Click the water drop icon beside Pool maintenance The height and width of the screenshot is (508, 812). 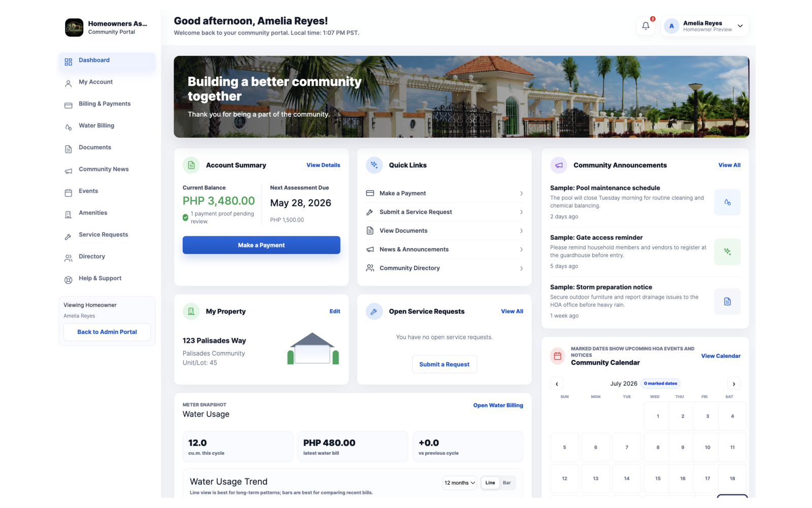727,202
